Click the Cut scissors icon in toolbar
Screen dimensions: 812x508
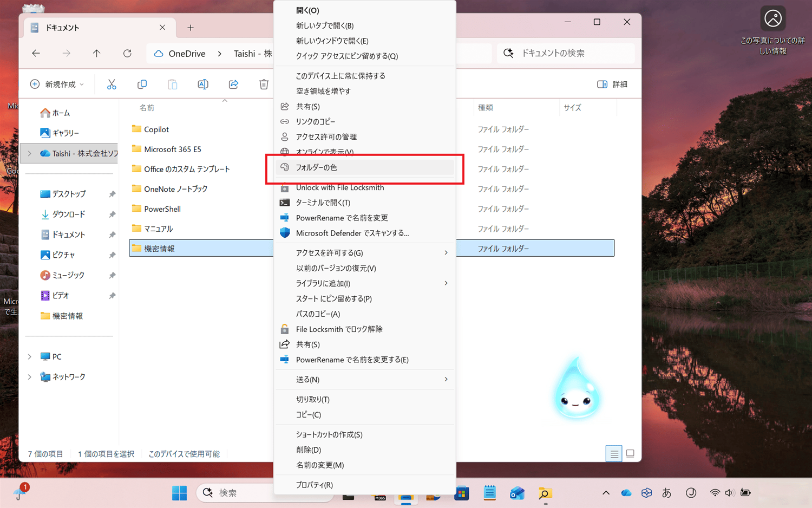pyautogui.click(x=112, y=84)
